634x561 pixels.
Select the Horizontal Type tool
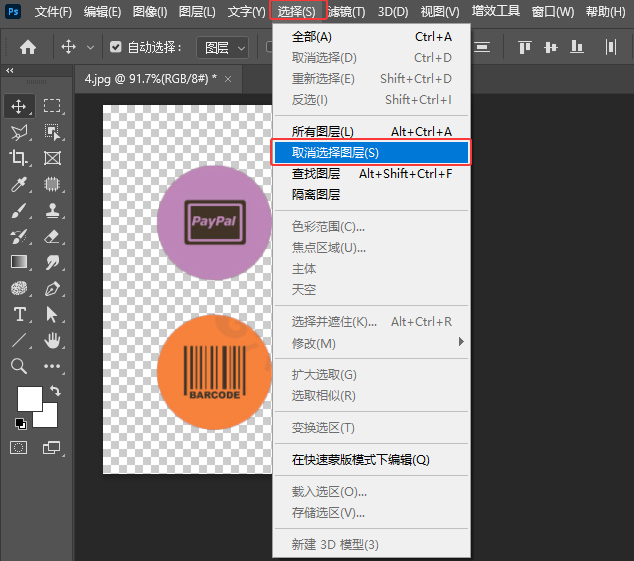coord(19,314)
